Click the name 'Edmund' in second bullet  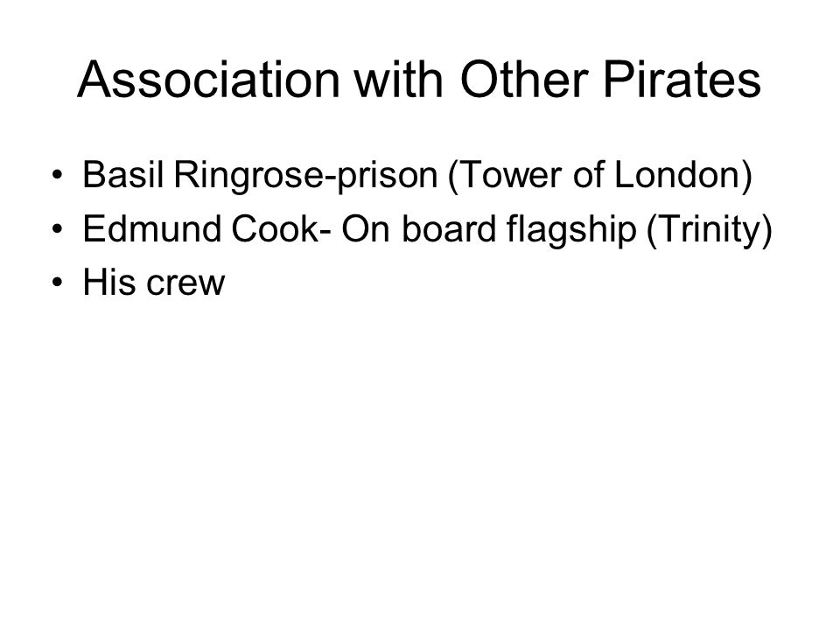(x=152, y=228)
